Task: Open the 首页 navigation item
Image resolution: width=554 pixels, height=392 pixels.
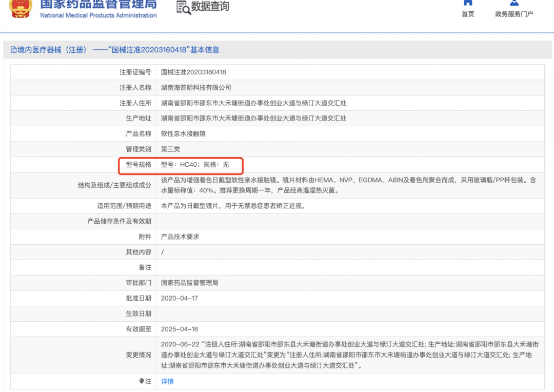Action: click(x=468, y=14)
